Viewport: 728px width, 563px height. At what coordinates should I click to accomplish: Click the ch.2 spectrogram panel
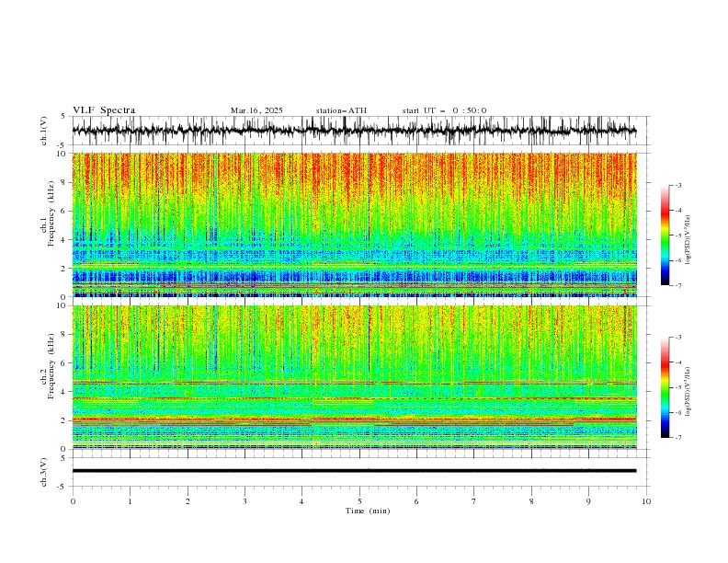[x=354, y=377]
